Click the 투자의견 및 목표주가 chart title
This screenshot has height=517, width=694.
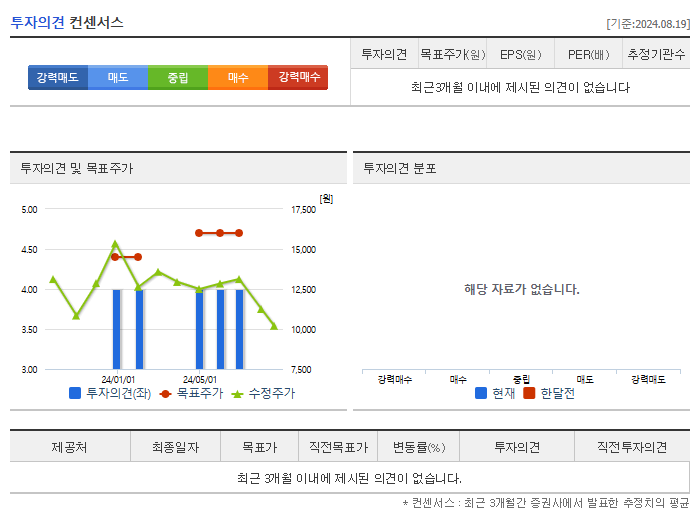click(x=77, y=168)
